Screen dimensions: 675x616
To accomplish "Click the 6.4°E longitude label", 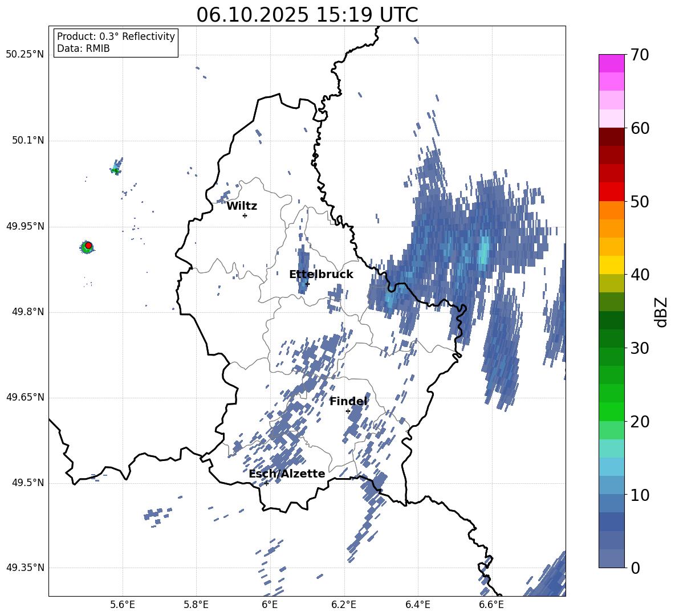I will click(x=417, y=605).
